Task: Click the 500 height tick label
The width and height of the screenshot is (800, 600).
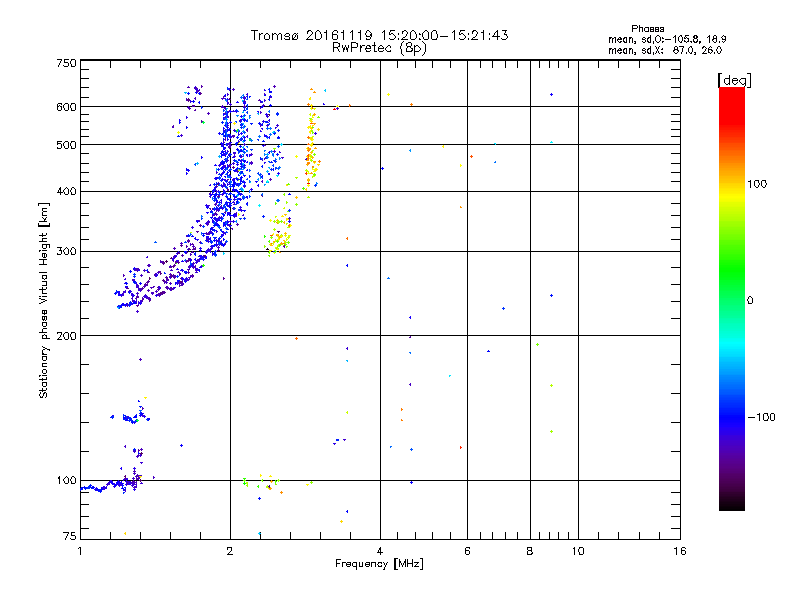Action: click(66, 145)
